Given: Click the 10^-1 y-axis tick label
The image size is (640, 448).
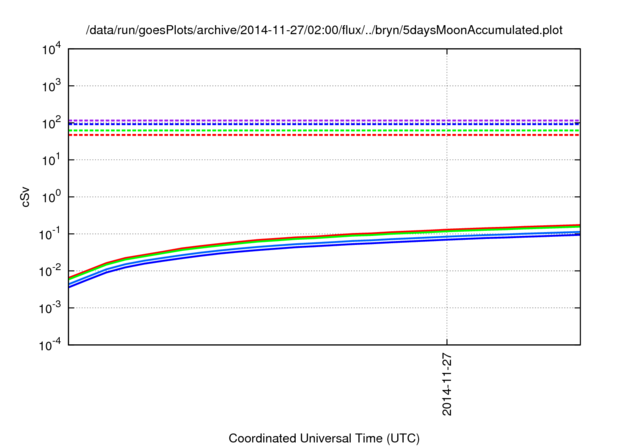Looking at the screenshot, I should [51, 234].
